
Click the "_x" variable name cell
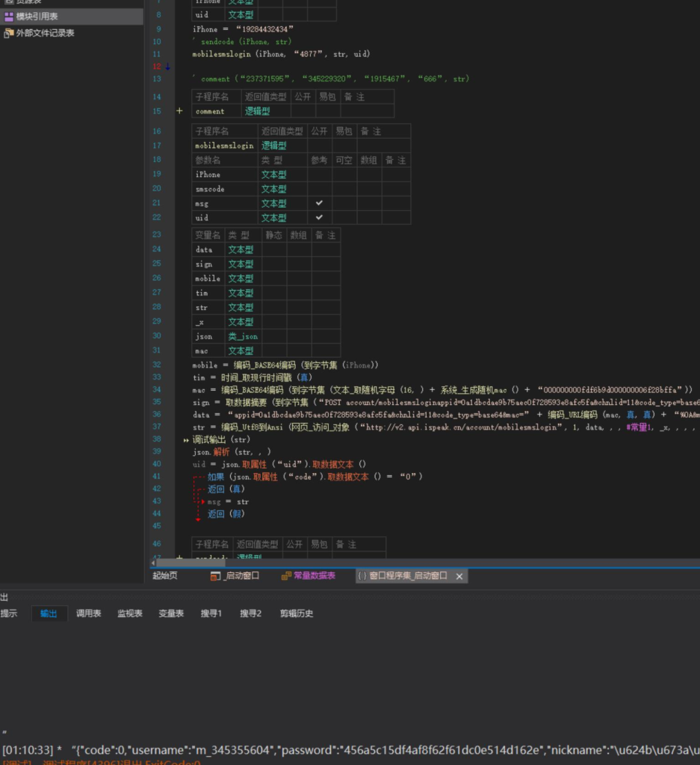(x=208, y=322)
